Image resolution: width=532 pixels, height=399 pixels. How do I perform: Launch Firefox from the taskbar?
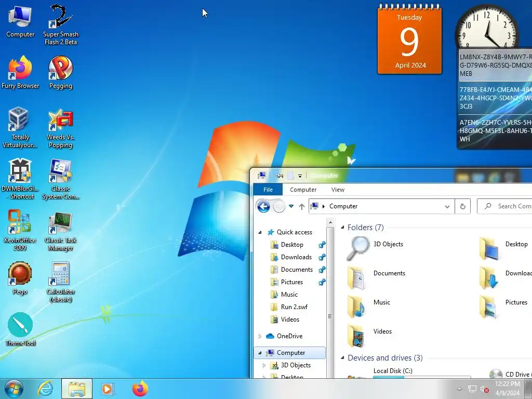pos(140,389)
